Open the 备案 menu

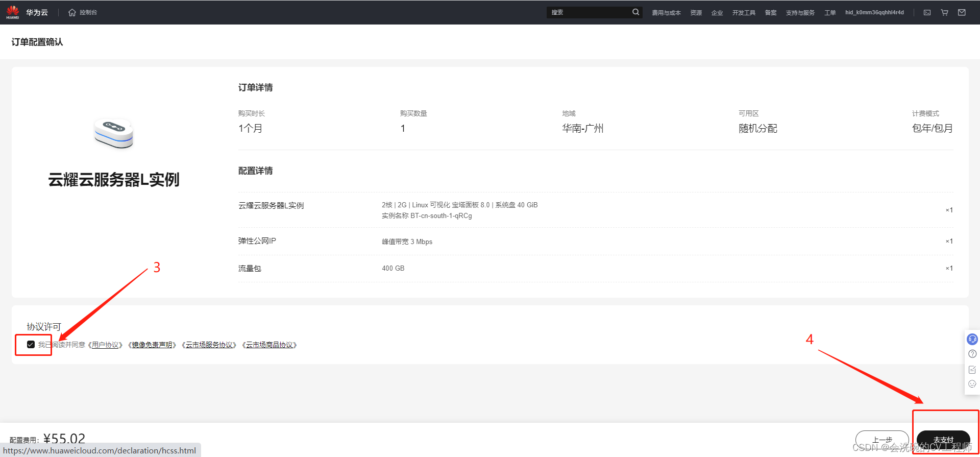771,13
